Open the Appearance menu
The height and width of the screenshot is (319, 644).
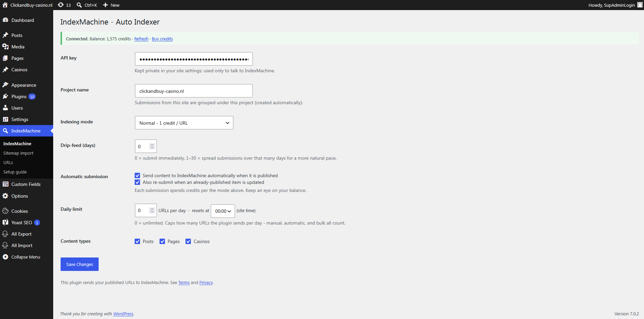(27, 85)
